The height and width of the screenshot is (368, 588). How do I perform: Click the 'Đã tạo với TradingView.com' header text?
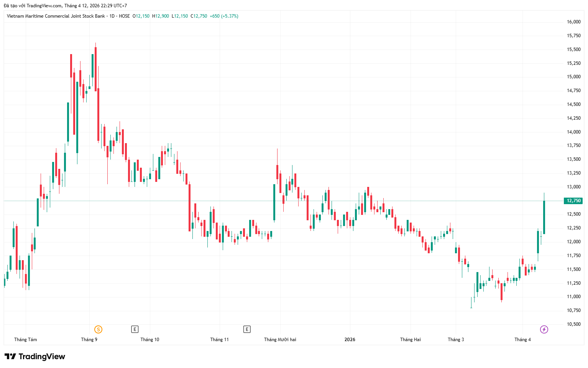[x=33, y=6]
